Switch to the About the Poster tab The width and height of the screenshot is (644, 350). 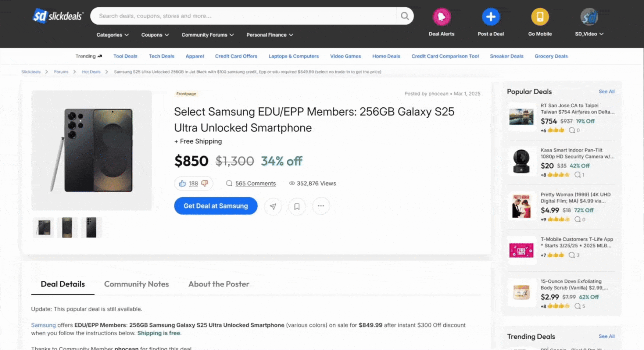[x=219, y=284]
